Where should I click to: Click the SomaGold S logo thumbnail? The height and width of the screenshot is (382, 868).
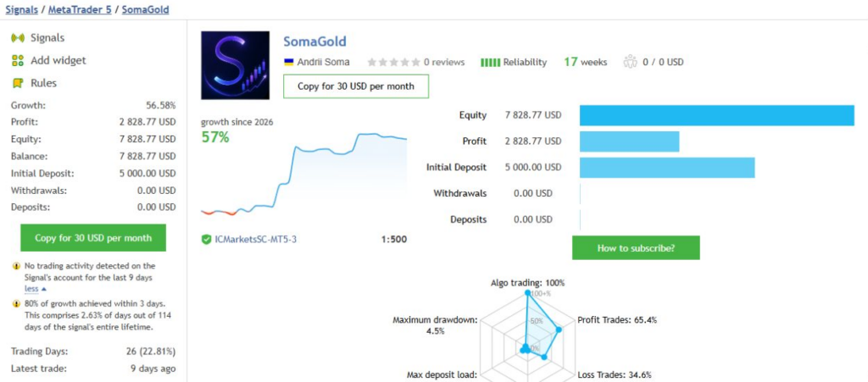236,65
